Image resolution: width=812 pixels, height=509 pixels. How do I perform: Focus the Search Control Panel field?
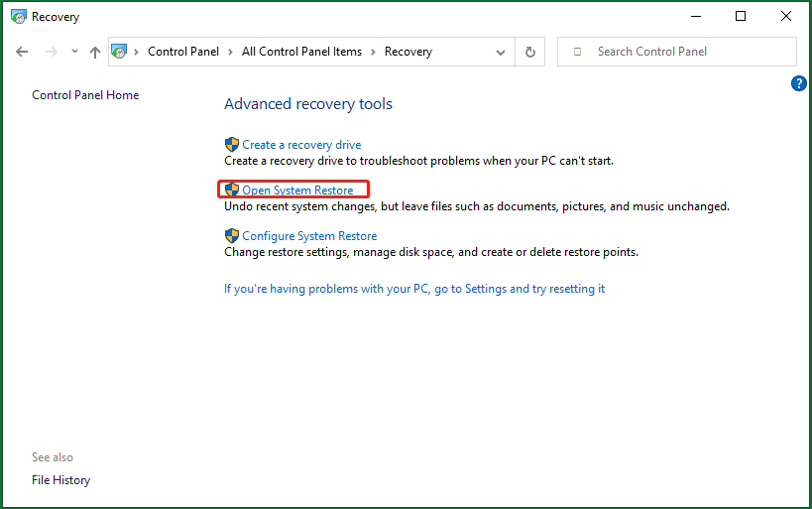[677, 52]
